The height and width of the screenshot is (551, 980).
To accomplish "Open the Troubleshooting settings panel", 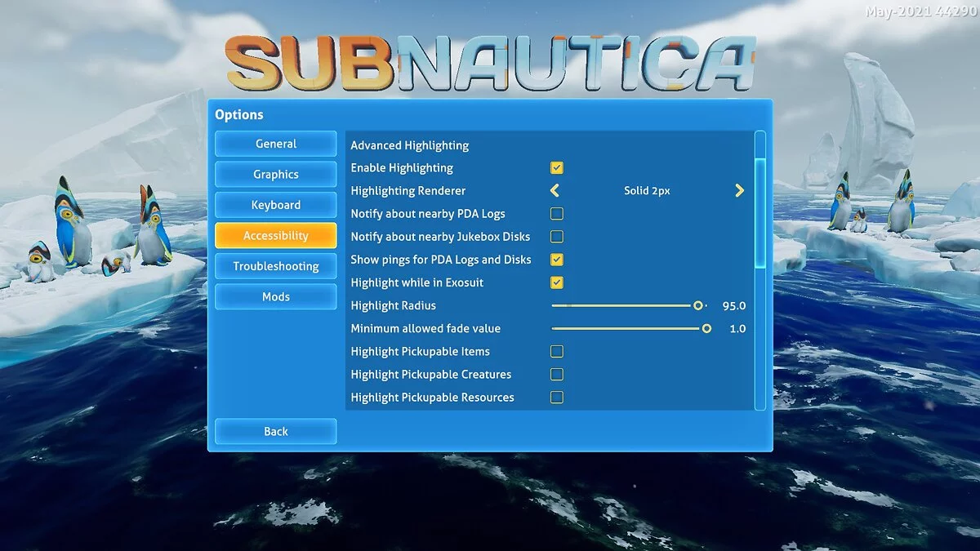I will point(275,265).
